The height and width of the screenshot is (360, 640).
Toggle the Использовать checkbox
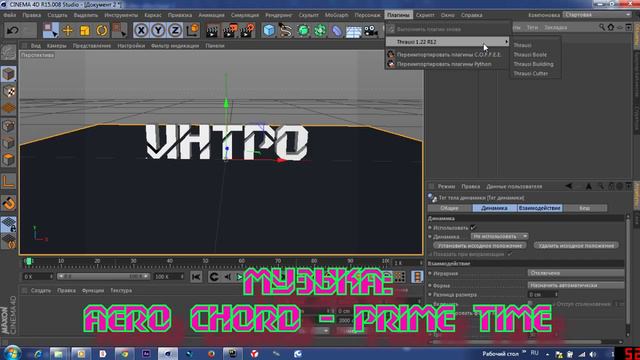[x=473, y=227]
